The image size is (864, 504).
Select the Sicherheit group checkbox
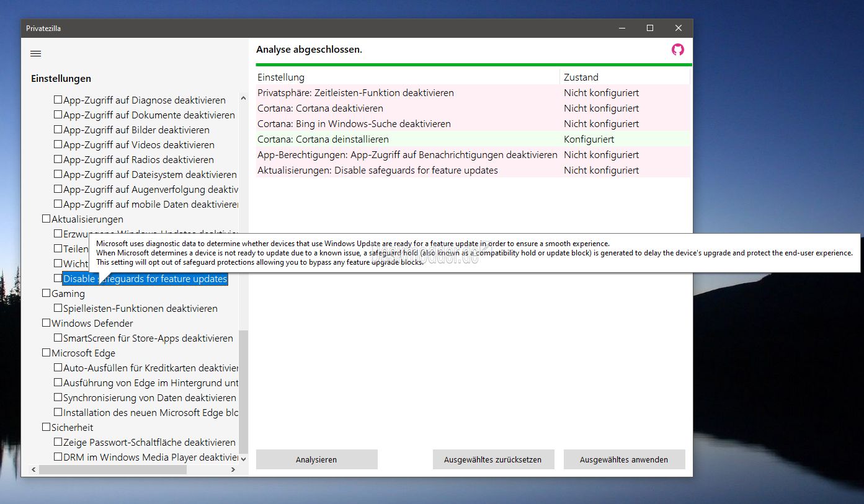[46, 427]
